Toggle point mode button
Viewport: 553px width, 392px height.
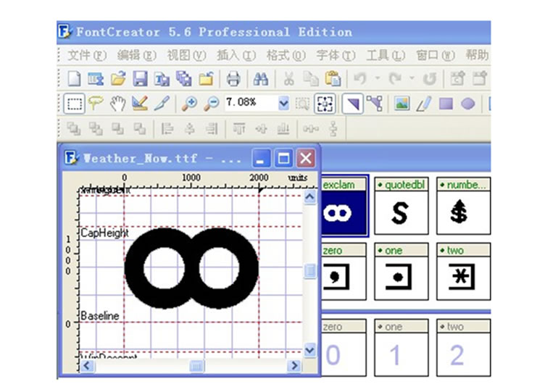(374, 104)
